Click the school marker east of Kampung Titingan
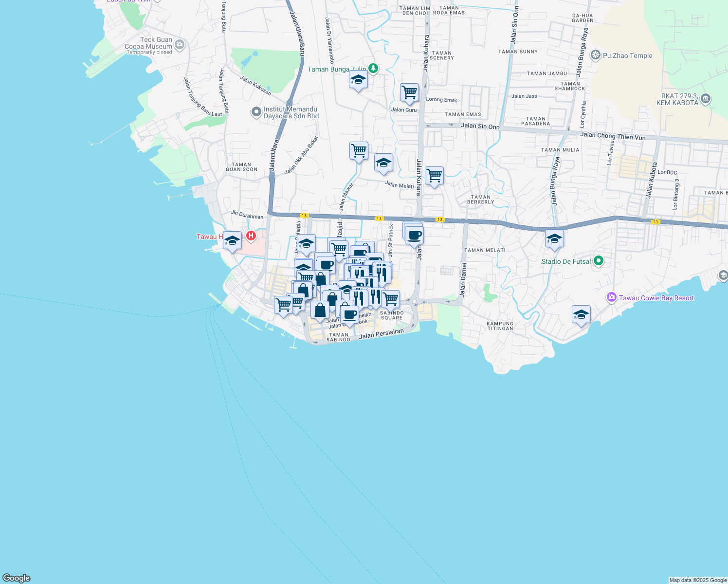 [581, 316]
